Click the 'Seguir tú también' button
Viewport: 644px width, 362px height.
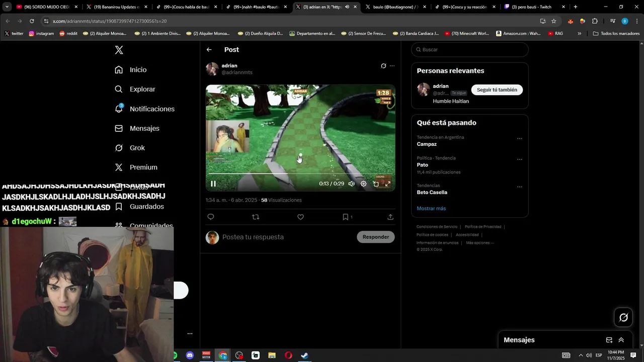coord(497,89)
